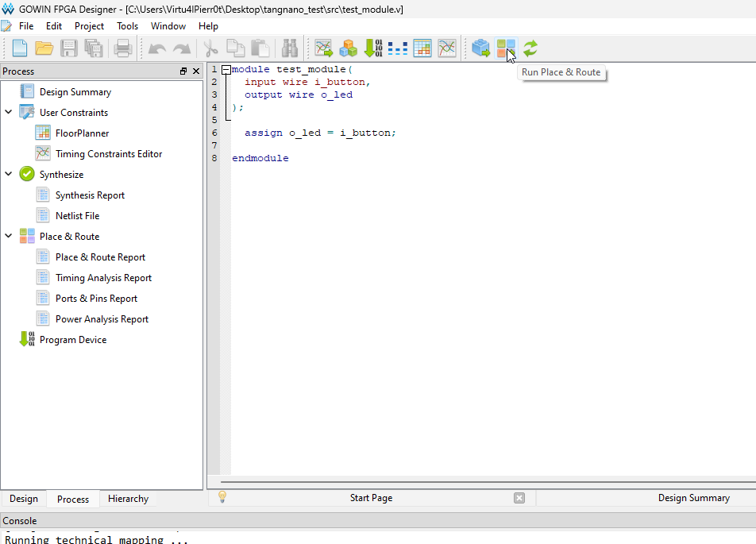This screenshot has height=544, width=756.
Task: Collapse the Synthesize tree node
Action: coord(9,174)
